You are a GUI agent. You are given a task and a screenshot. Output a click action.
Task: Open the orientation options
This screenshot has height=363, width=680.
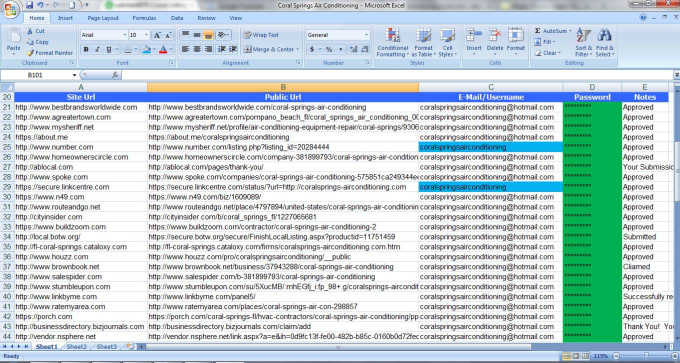click(x=223, y=35)
